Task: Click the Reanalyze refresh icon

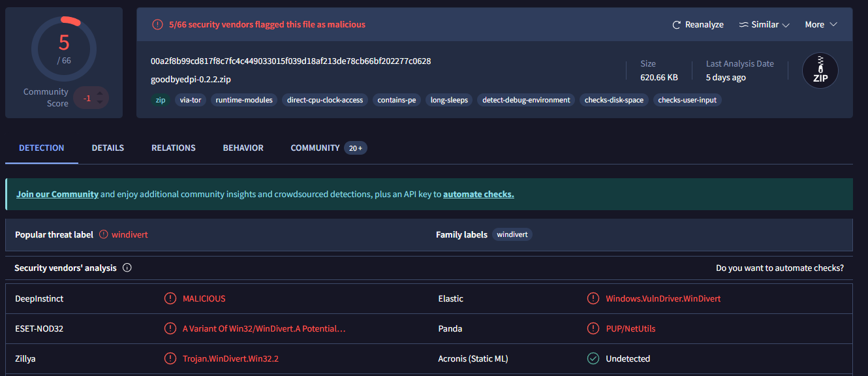Action: (677, 25)
